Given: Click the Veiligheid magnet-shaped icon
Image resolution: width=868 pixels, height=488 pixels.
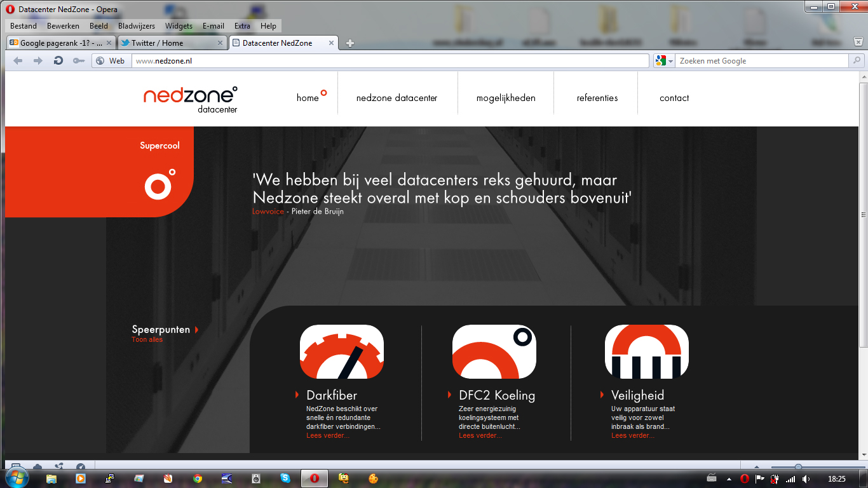Looking at the screenshot, I should click(646, 351).
